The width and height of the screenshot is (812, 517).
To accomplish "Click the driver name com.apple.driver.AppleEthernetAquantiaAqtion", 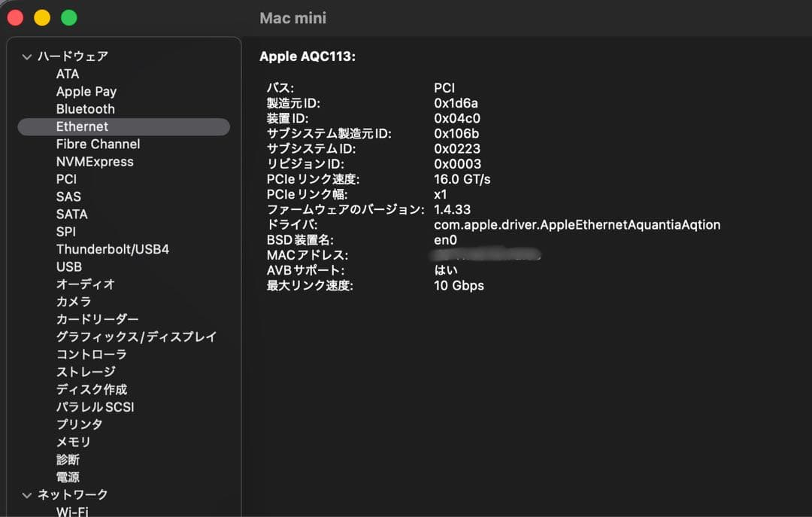I will coord(577,225).
